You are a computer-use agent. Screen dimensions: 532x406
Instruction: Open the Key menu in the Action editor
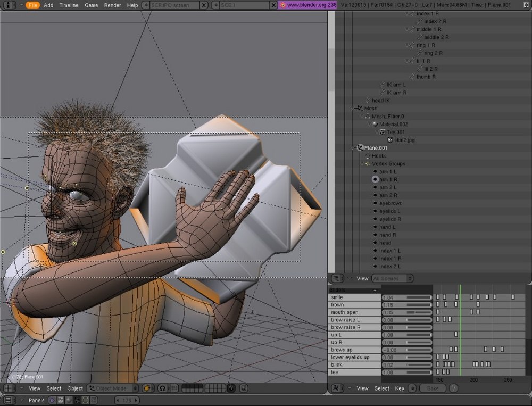(x=400, y=388)
